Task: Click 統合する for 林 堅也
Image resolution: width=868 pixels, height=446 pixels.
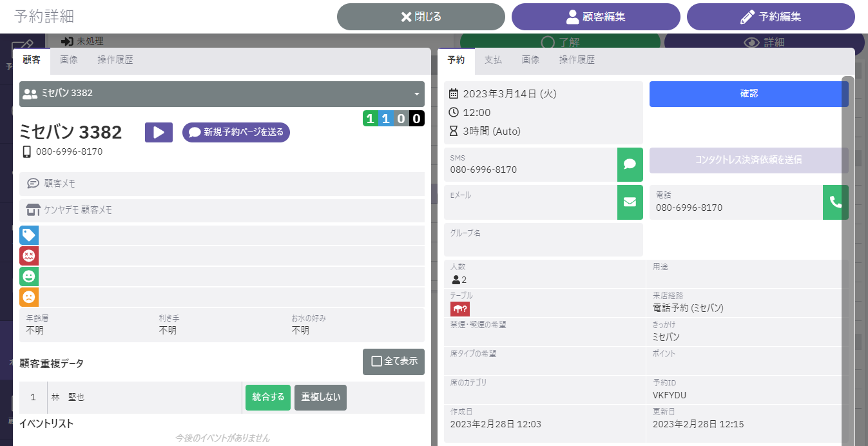Action: pos(268,398)
